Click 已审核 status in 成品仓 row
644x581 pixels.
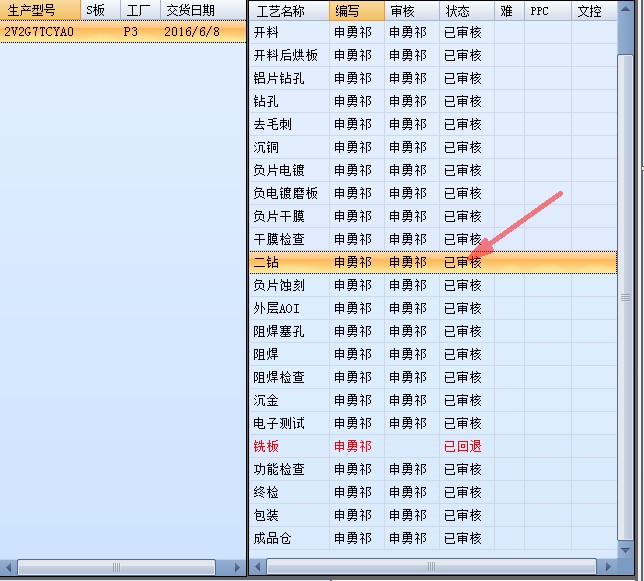467,538
